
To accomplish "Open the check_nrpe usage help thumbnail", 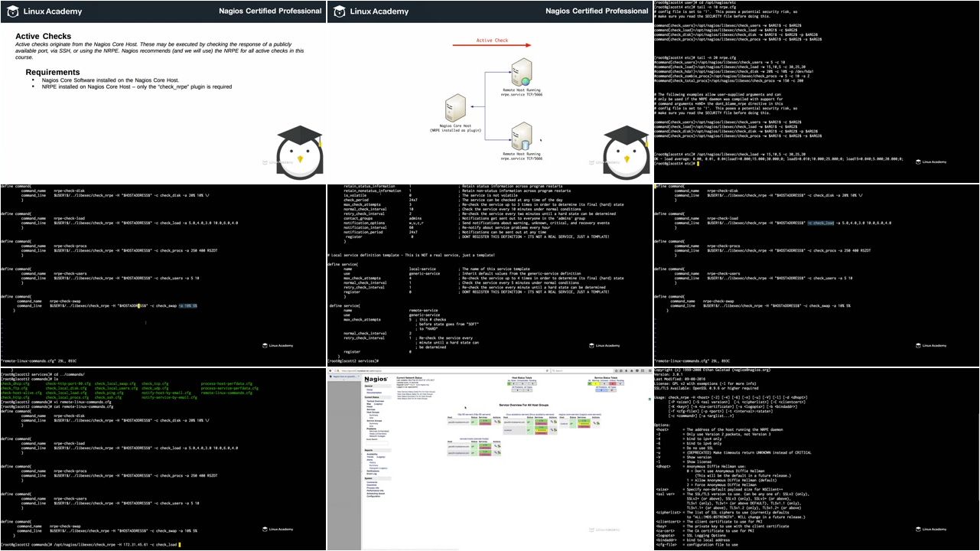I will [x=816, y=458].
